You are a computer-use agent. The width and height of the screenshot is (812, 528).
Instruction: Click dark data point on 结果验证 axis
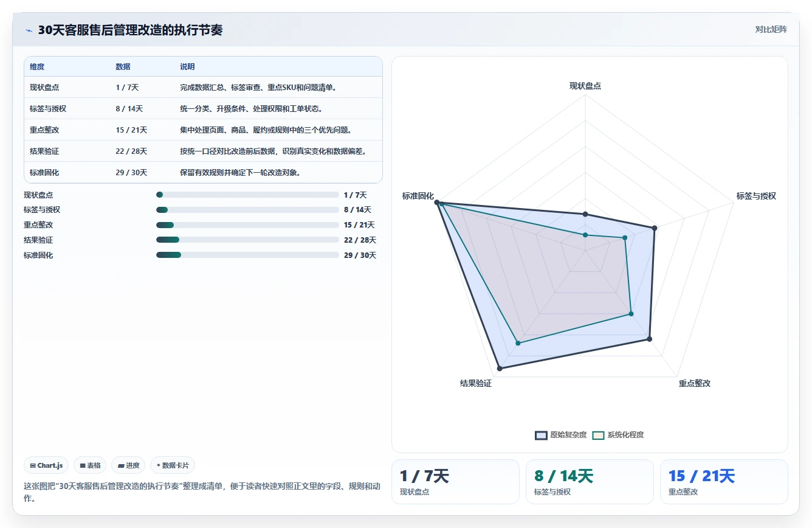pos(500,368)
